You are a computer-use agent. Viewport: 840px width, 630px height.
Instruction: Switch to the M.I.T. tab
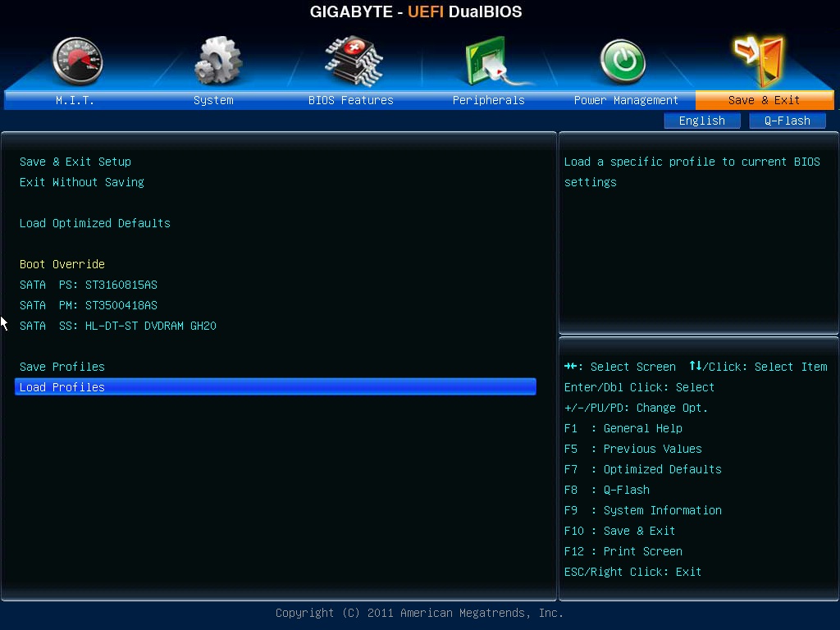75,100
